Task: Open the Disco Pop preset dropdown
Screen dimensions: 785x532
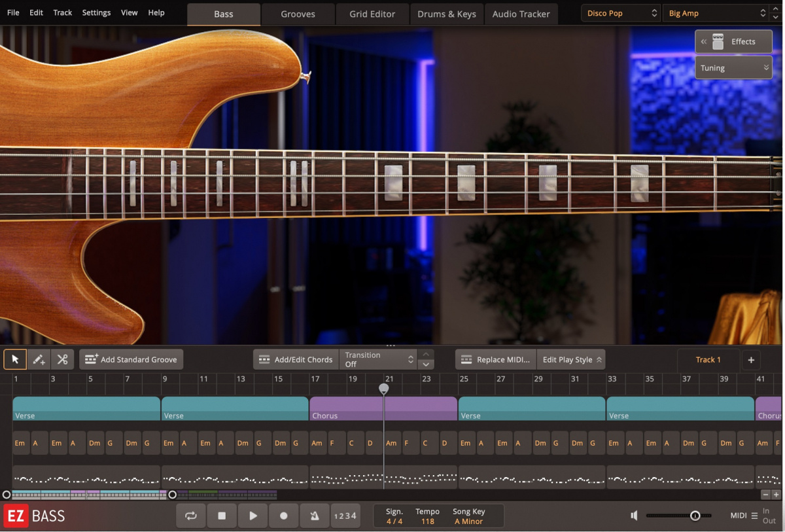Action: [619, 12]
